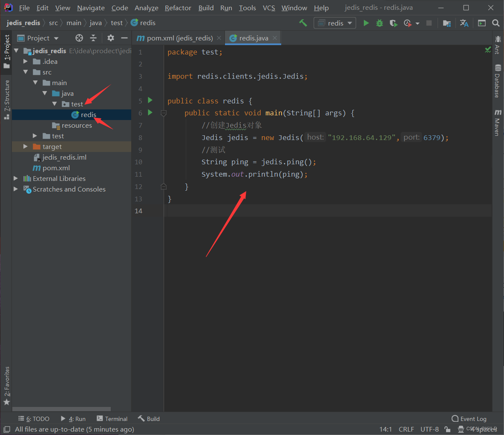Open the 4: Run tool window
This screenshot has height=435, width=504.
73,419
